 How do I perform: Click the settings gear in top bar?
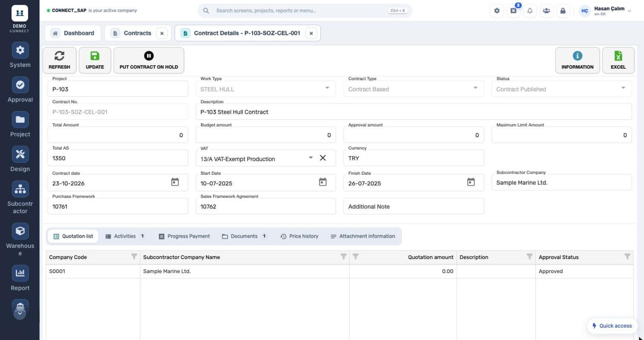point(497,11)
